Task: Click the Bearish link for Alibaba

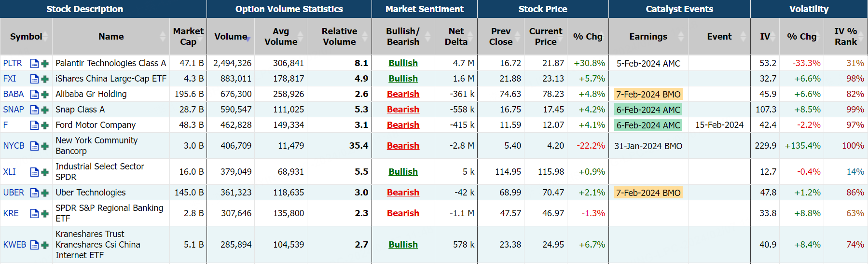Action: 403,94
